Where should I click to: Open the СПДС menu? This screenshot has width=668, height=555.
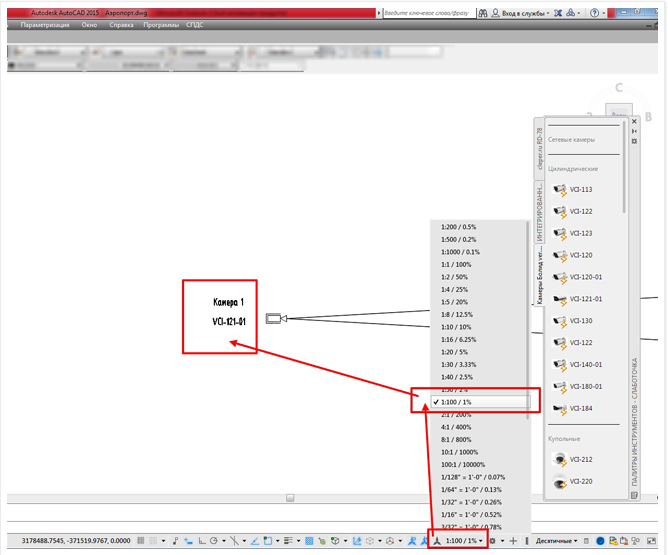[194, 25]
